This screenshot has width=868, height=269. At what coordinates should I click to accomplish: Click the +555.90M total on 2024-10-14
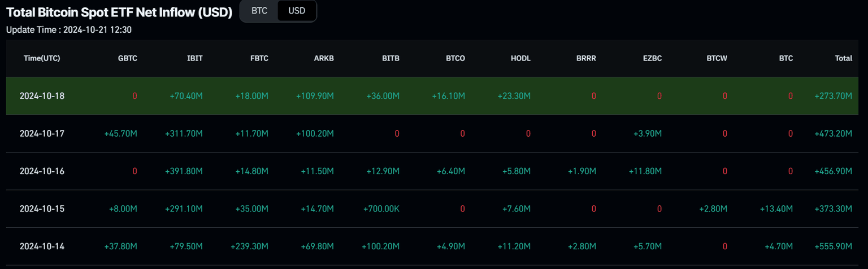click(833, 246)
